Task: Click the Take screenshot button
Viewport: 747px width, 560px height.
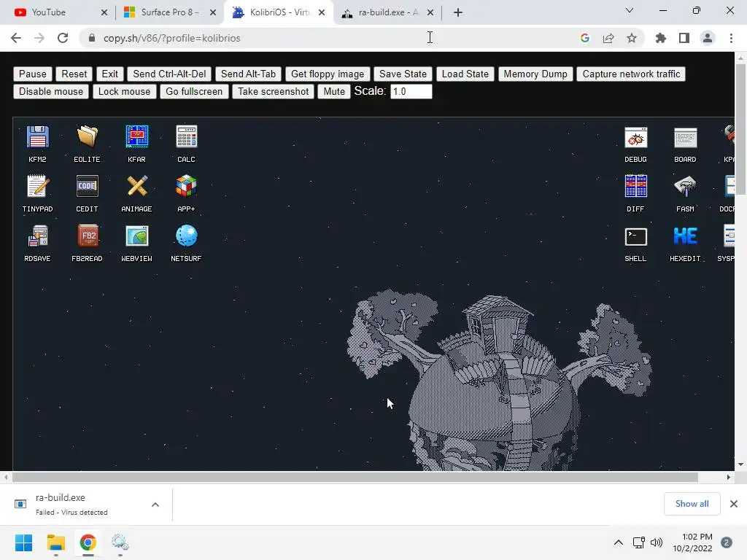Action: pos(274,91)
